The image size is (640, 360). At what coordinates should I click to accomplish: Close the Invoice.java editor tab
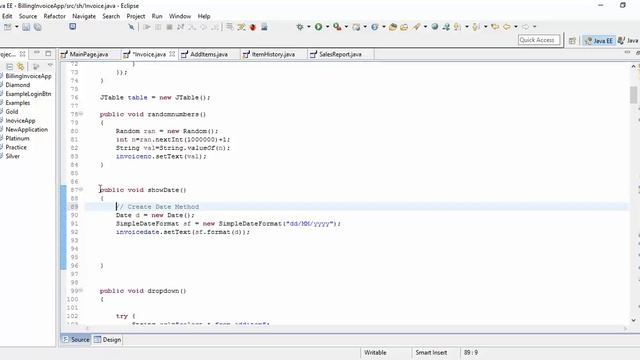click(172, 54)
